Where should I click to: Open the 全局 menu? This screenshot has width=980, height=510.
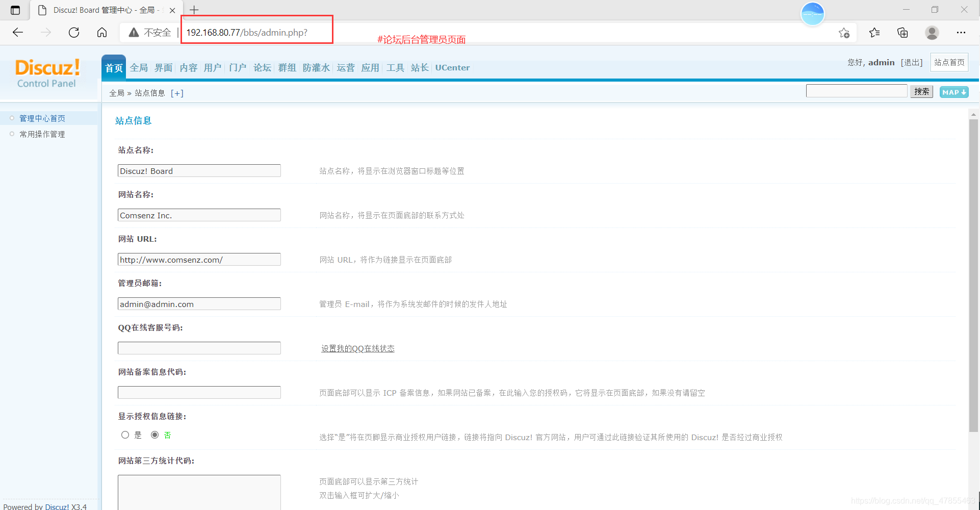[139, 68]
